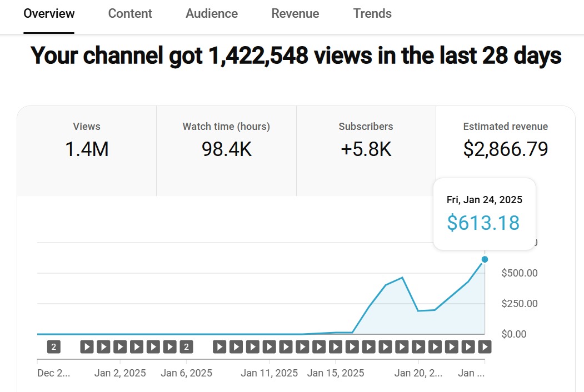Select the Watch time (hours) metric card

click(226, 140)
